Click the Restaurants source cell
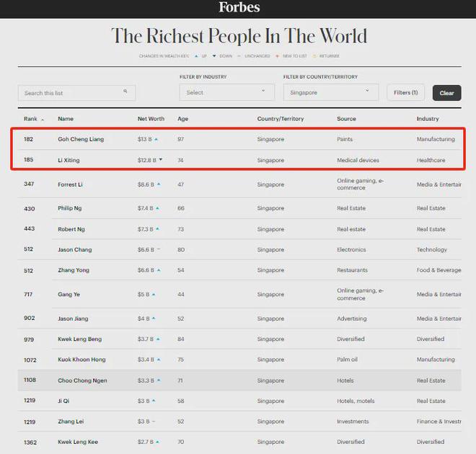Viewport: 476px width, 454px height. click(x=352, y=270)
